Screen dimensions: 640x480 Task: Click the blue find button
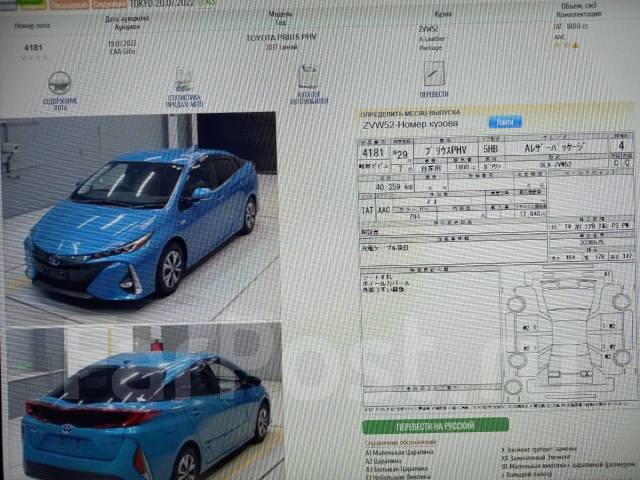[x=505, y=122]
